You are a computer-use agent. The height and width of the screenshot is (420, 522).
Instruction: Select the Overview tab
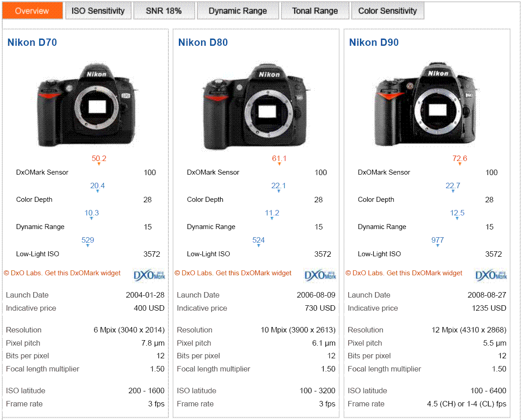(32, 11)
